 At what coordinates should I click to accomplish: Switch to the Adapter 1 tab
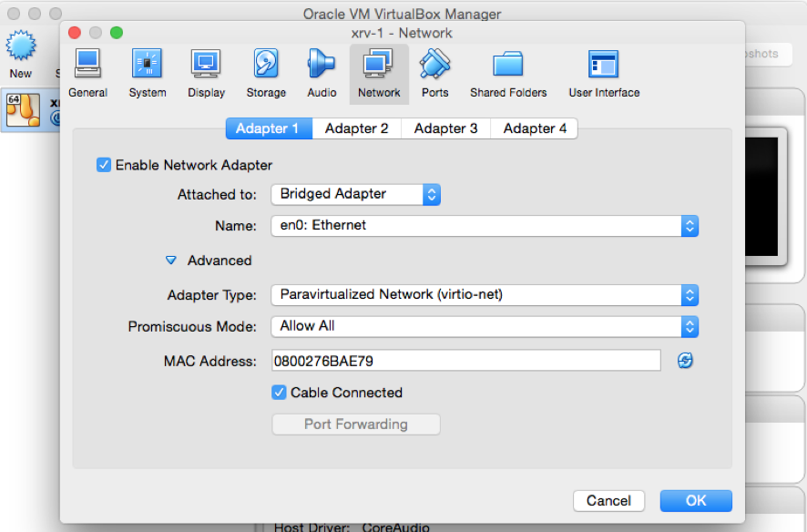pos(269,128)
